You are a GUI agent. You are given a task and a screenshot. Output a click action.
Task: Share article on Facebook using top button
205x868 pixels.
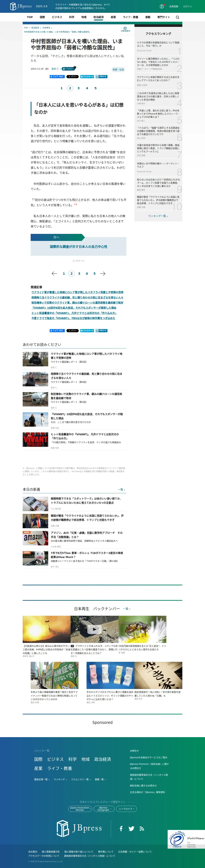click(x=57, y=76)
